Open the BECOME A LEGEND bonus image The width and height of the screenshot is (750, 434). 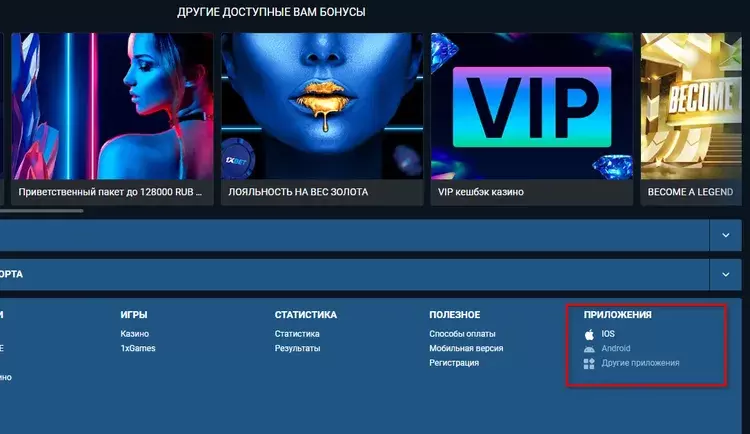(x=691, y=106)
